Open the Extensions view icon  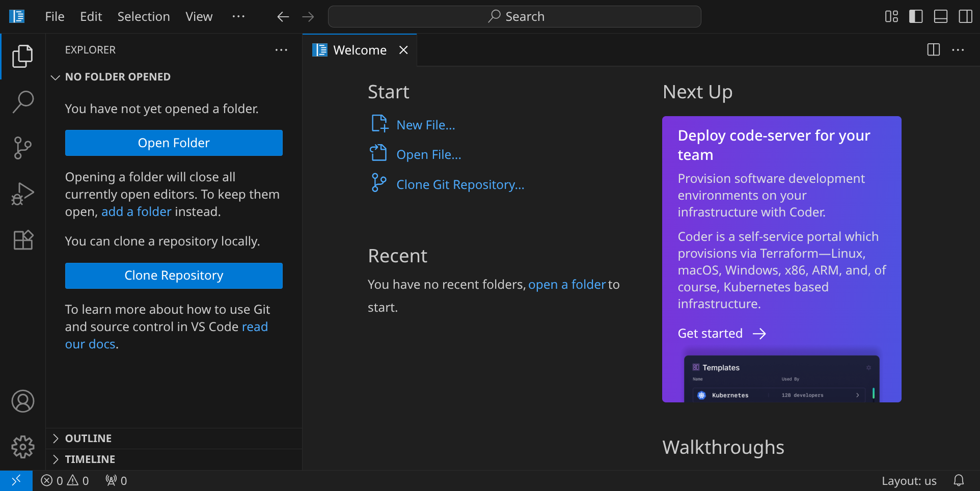pyautogui.click(x=22, y=239)
